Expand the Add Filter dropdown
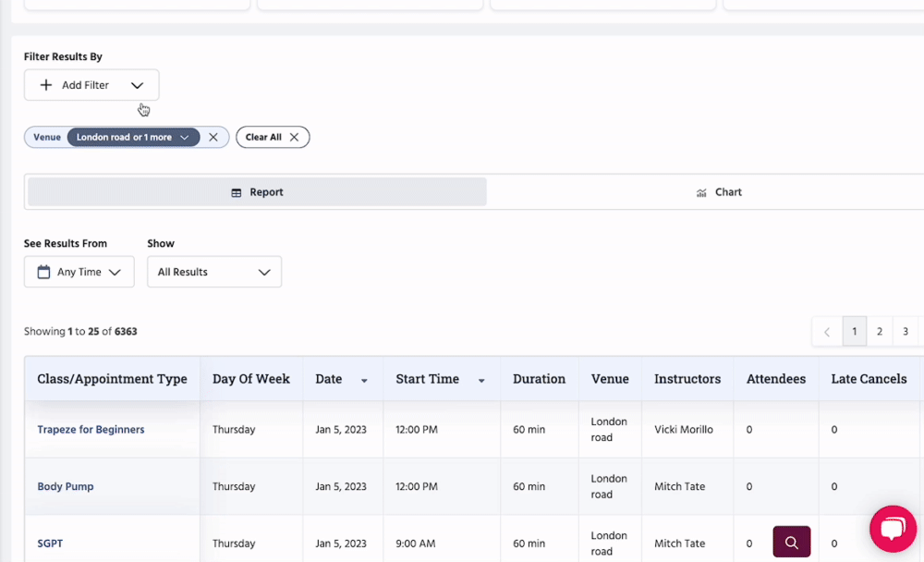The image size is (924, 562). pyautogui.click(x=137, y=85)
